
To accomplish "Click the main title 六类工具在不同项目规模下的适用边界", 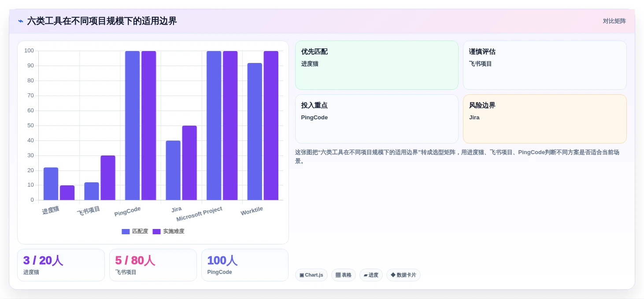I will tap(102, 21).
